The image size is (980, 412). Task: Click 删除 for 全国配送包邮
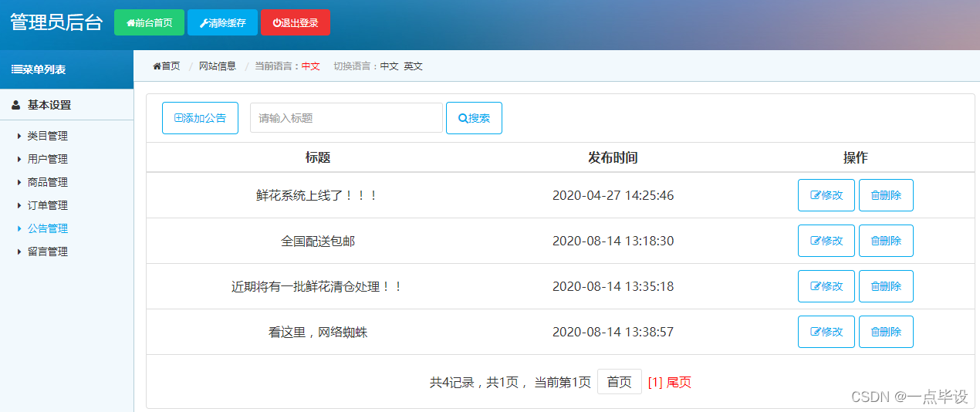tap(886, 241)
